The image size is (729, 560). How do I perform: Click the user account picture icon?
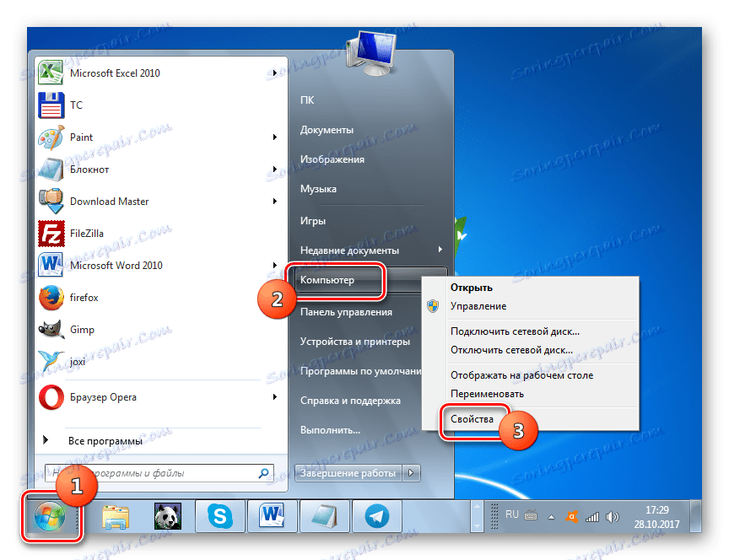(x=371, y=53)
